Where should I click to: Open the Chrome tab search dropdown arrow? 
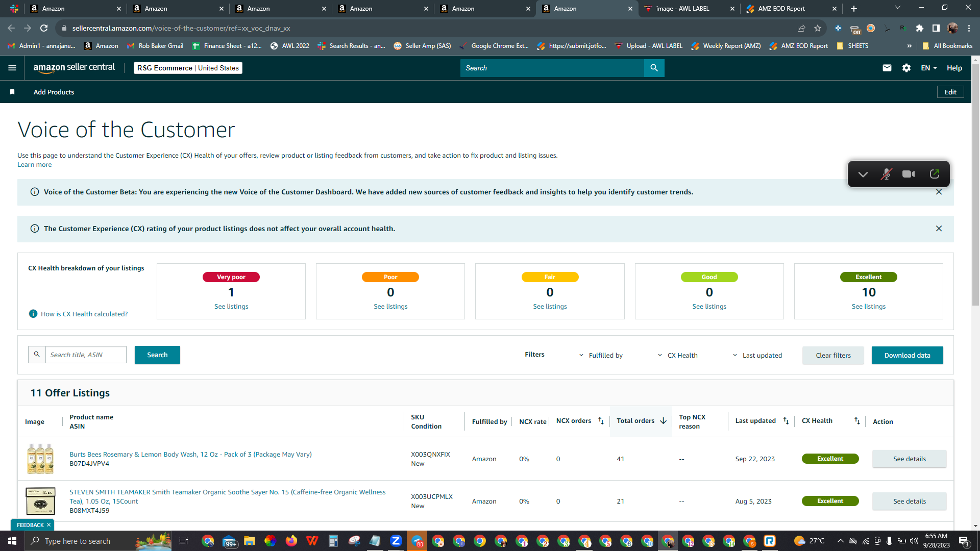click(x=898, y=8)
